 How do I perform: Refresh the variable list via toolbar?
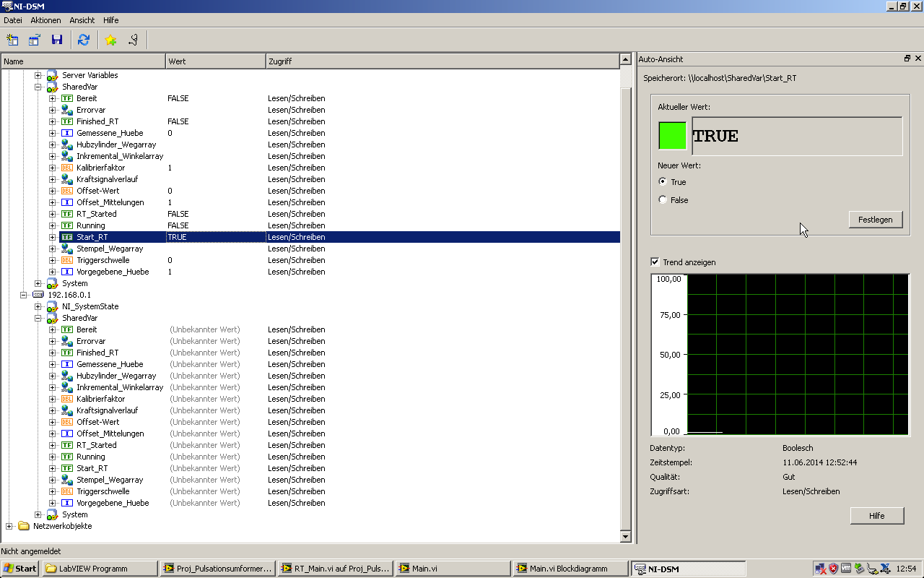[84, 40]
